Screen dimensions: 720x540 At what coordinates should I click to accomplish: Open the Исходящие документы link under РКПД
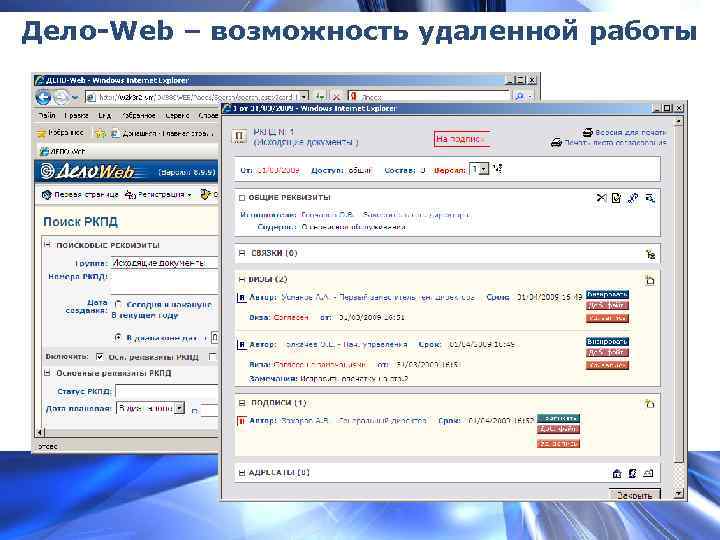coord(306,142)
